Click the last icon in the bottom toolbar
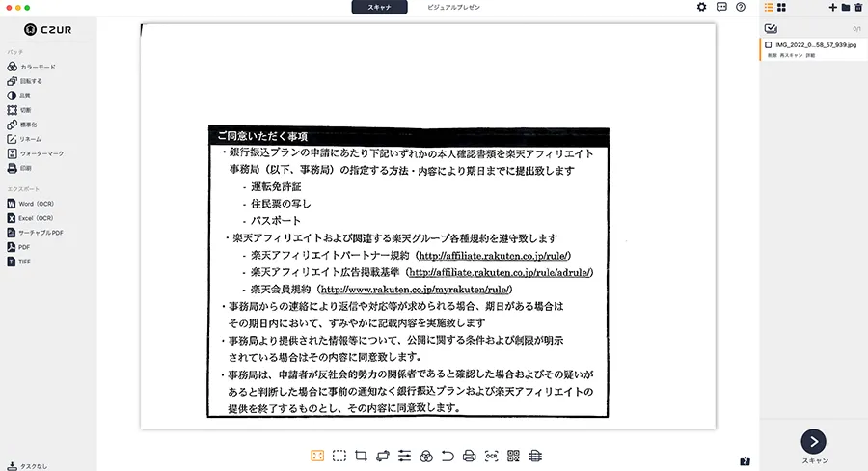Image resolution: width=868 pixels, height=471 pixels. pos(535,456)
